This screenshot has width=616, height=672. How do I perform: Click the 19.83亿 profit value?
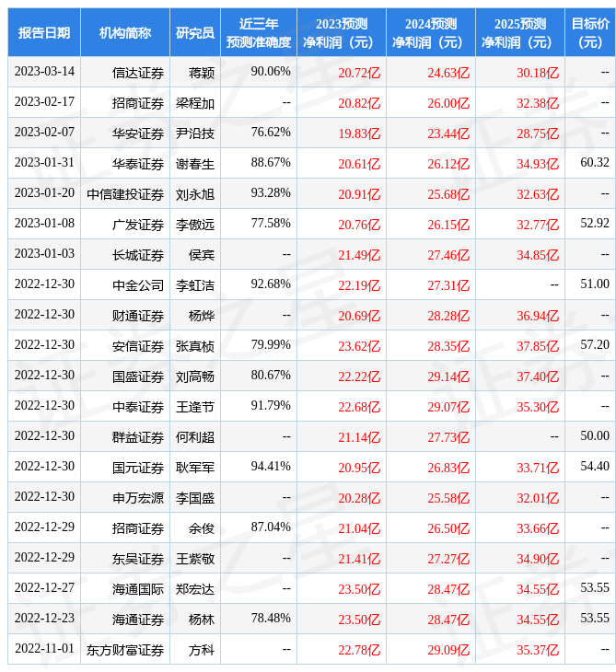pyautogui.click(x=359, y=133)
